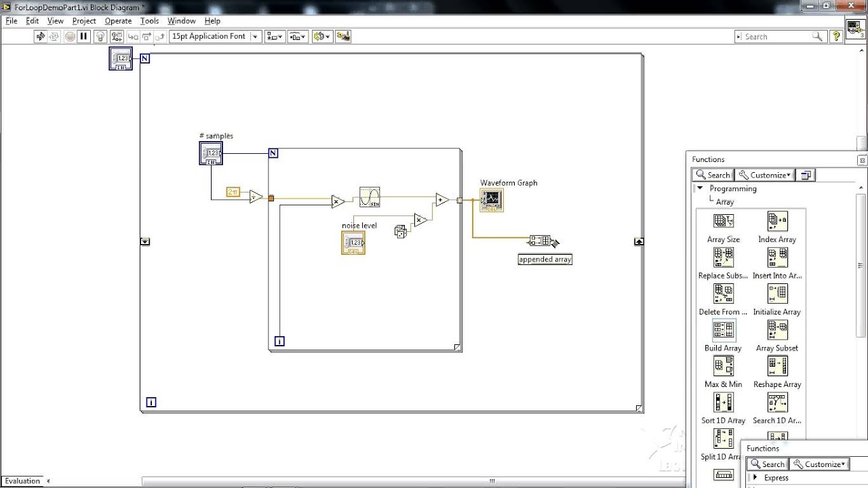
Task: Collapse the Programming category
Action: pos(700,188)
